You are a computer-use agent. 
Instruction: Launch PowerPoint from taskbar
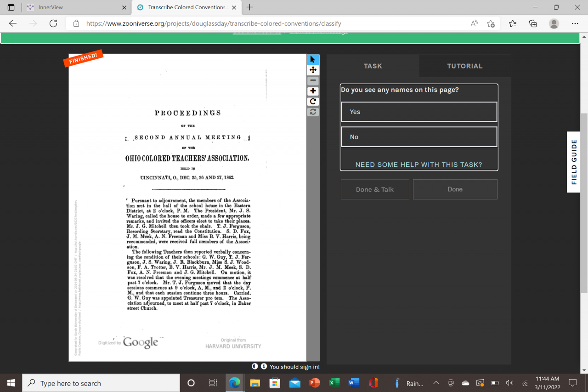(x=315, y=383)
